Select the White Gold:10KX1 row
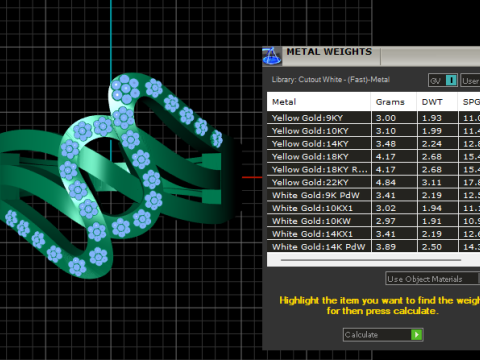This screenshot has height=360, width=480. pos(373,208)
